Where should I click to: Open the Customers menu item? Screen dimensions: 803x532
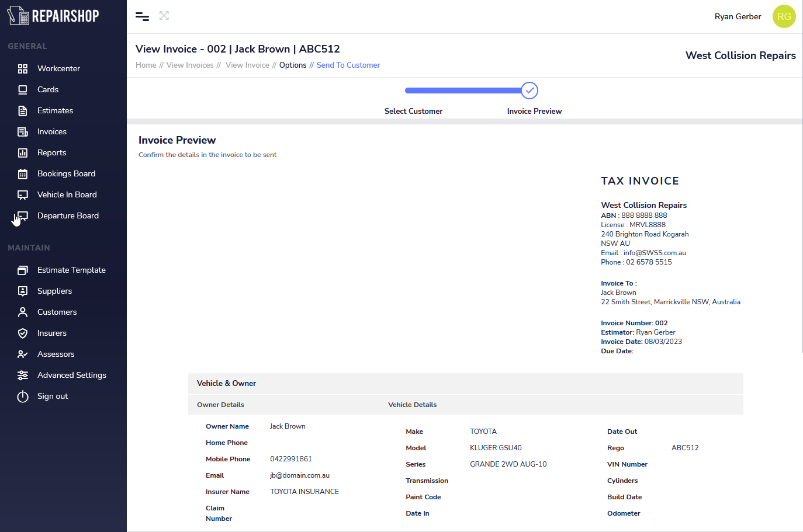57,312
